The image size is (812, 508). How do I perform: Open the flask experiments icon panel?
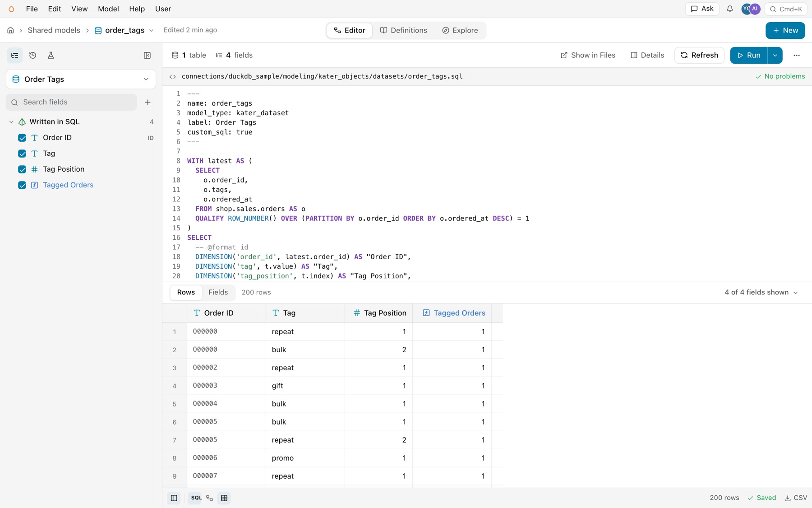pyautogui.click(x=51, y=56)
